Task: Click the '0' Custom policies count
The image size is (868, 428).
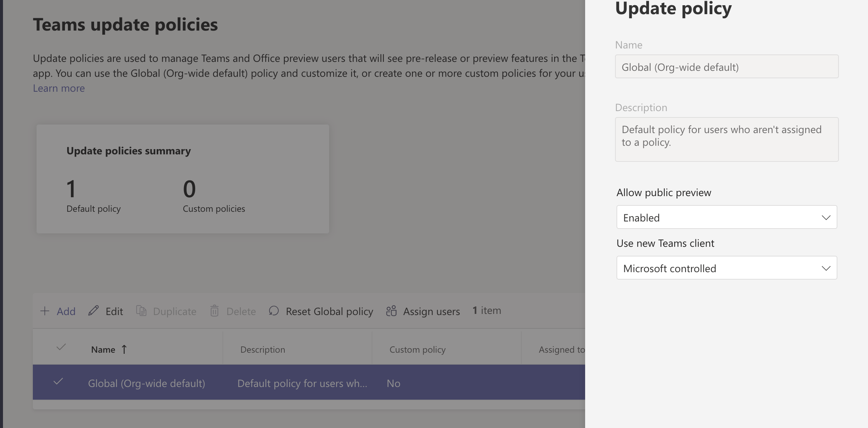Action: (x=189, y=189)
